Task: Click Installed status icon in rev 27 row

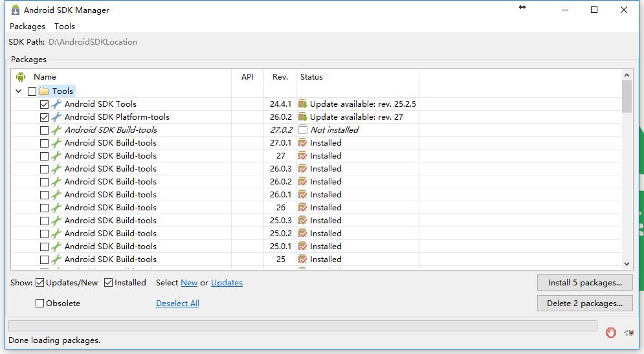Action: 303,156
